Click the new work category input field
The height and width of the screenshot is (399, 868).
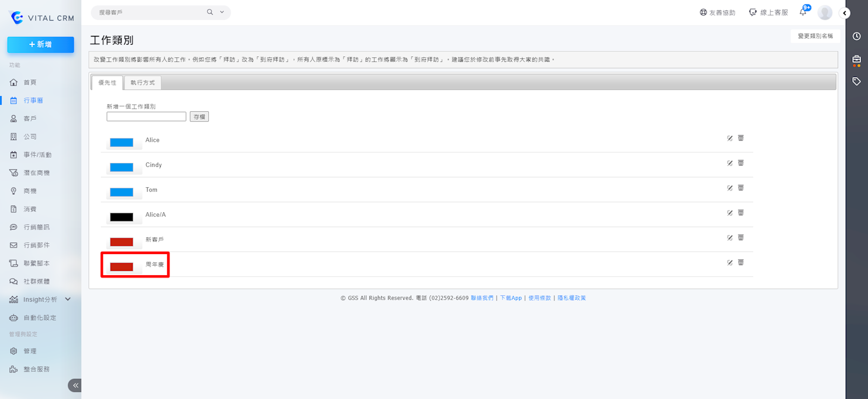[146, 117]
